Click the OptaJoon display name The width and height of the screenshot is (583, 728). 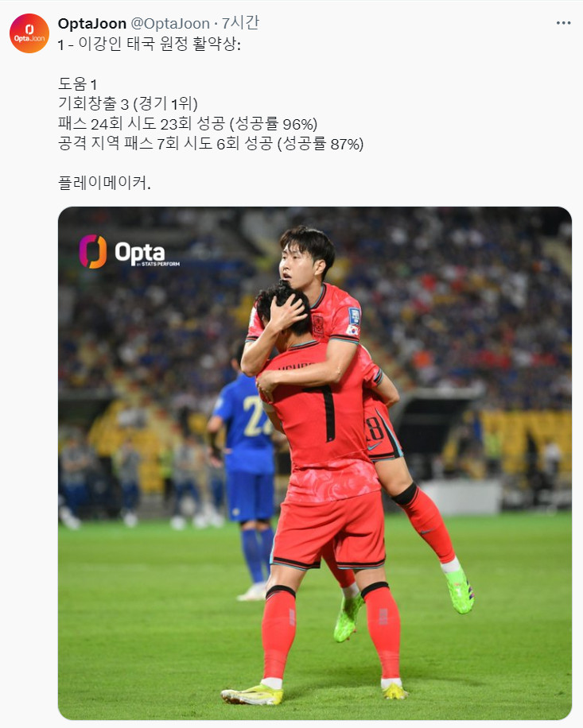(92, 23)
